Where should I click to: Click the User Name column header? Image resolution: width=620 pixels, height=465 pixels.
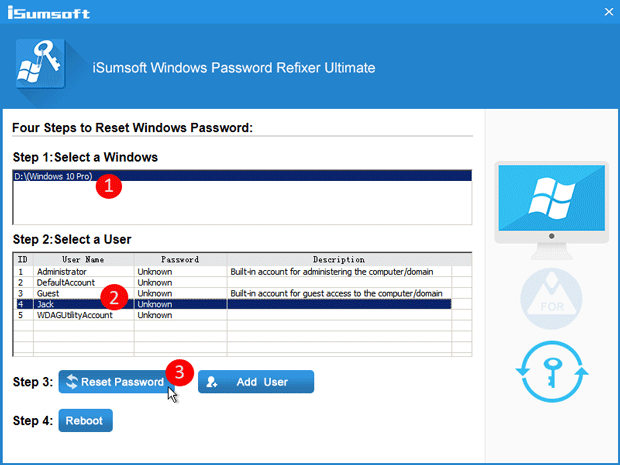[83, 259]
